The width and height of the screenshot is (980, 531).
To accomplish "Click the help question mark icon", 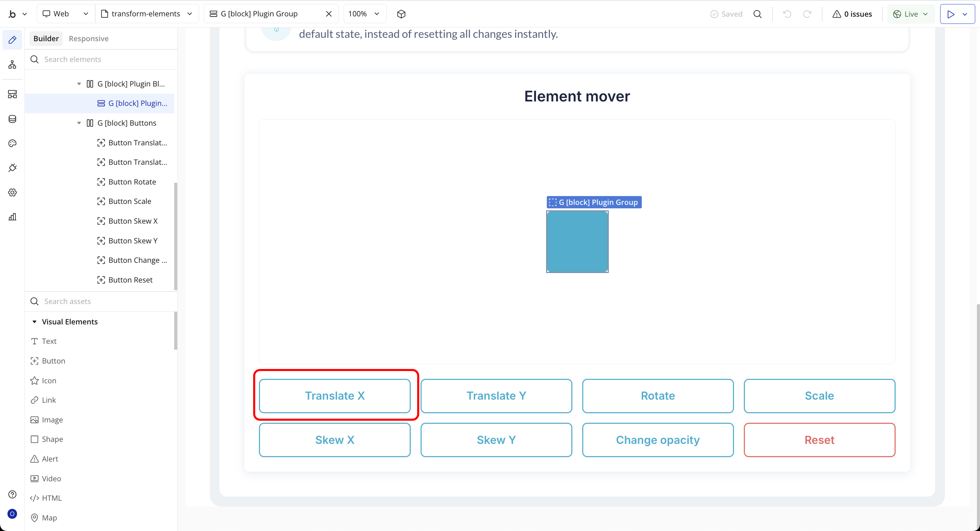I will coord(12,494).
